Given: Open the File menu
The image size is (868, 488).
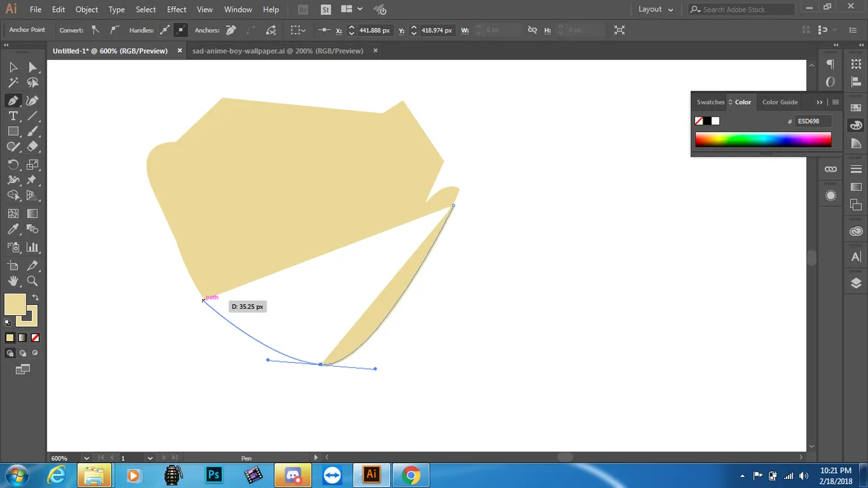Looking at the screenshot, I should pyautogui.click(x=35, y=9).
